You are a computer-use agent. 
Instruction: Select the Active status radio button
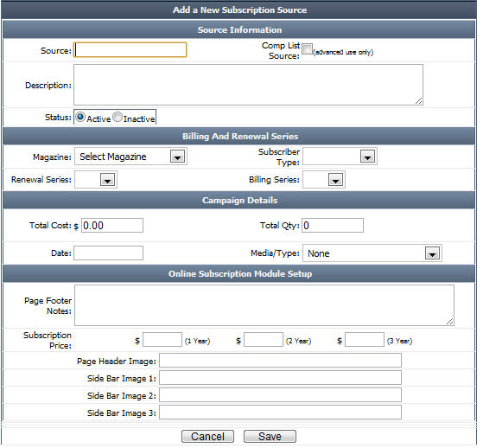[x=80, y=117]
